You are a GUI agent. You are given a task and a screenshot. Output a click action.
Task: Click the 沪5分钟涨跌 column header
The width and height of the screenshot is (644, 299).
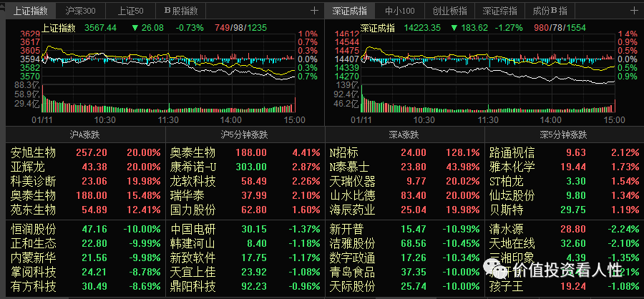245,134
